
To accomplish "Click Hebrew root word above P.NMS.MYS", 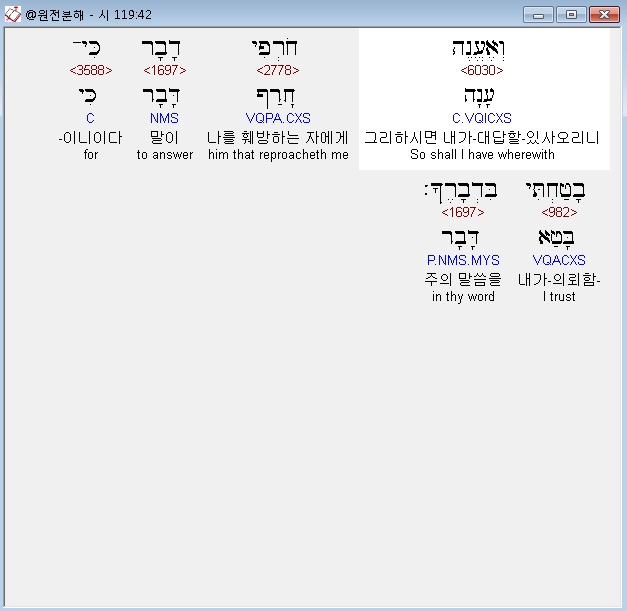I will tap(460, 239).
